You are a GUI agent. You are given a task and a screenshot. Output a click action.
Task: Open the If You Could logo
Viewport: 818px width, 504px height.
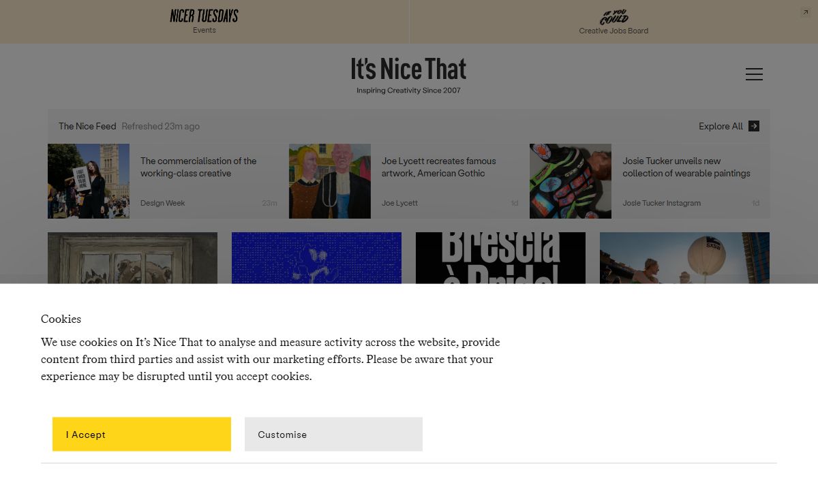pos(613,17)
